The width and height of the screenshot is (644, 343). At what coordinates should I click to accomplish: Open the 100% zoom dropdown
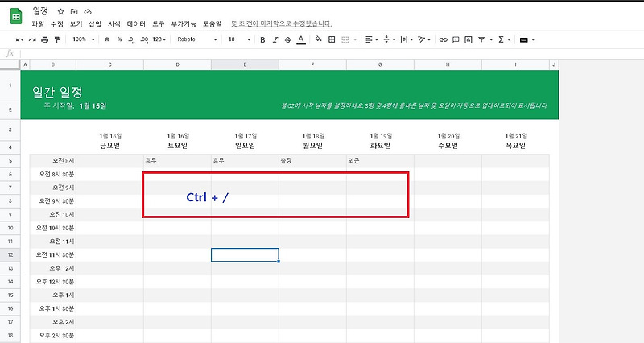pyautogui.click(x=84, y=39)
